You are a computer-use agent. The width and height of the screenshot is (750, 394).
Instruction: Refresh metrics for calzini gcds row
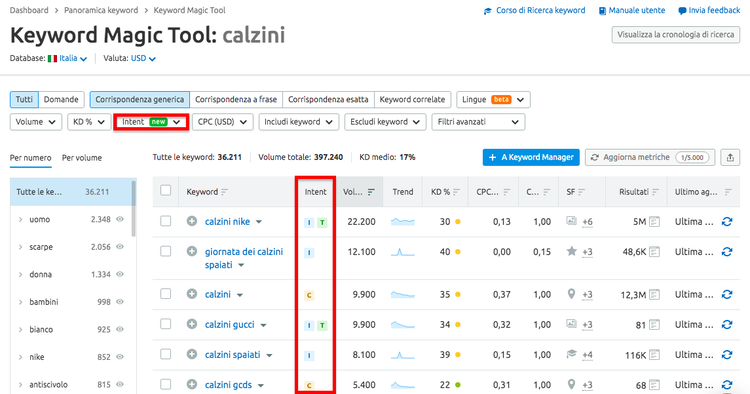(x=727, y=384)
